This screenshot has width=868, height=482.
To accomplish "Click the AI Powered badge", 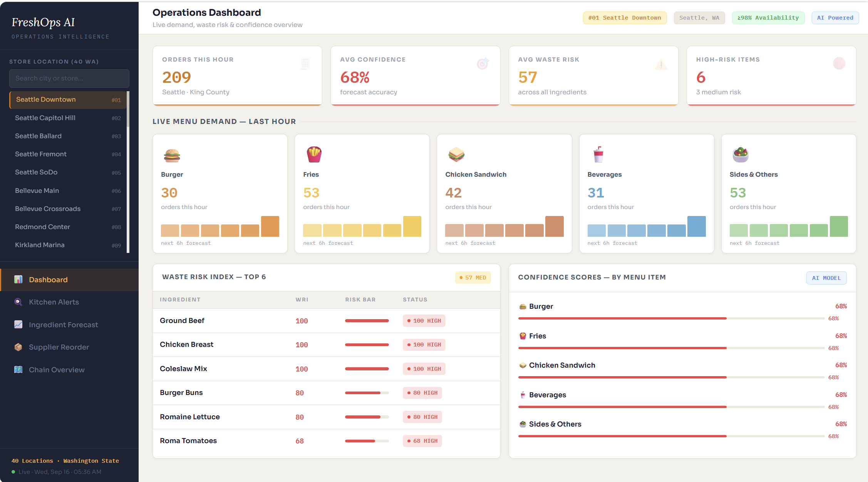I will 835,18.
